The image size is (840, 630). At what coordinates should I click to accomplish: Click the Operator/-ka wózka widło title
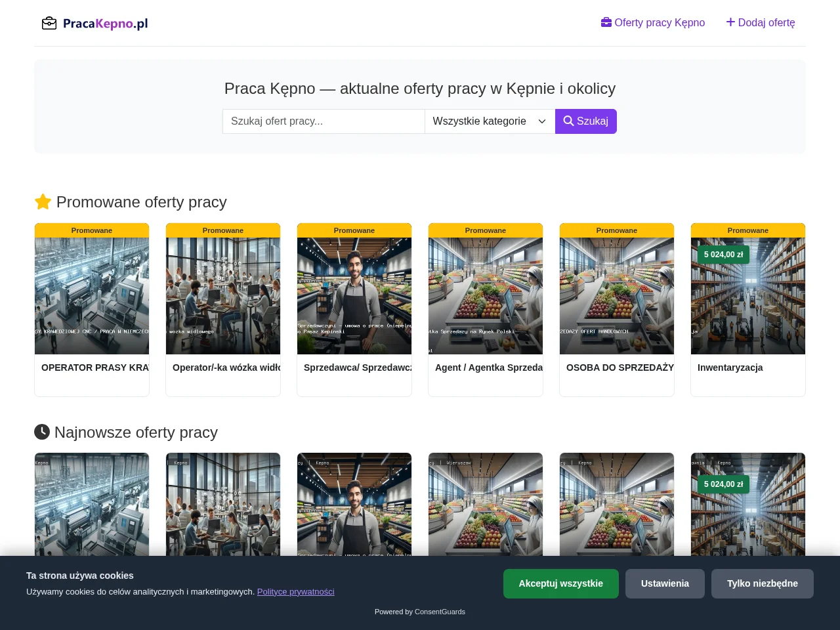coord(226,367)
